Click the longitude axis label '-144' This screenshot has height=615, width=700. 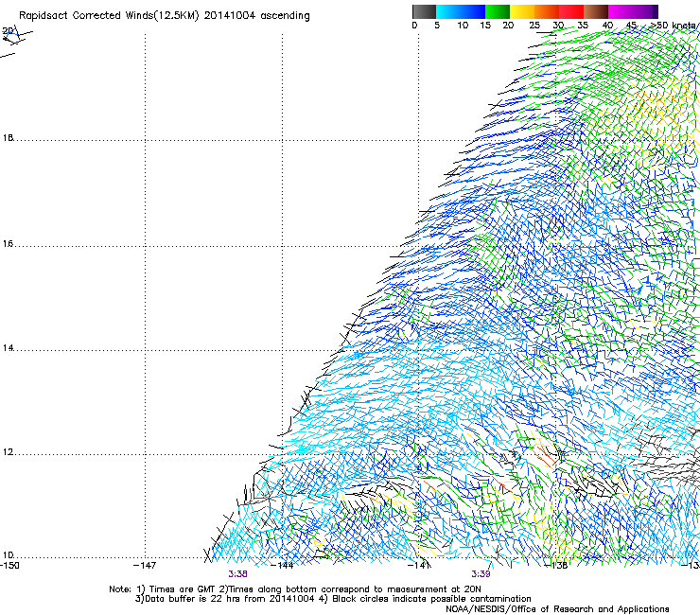[283, 566]
